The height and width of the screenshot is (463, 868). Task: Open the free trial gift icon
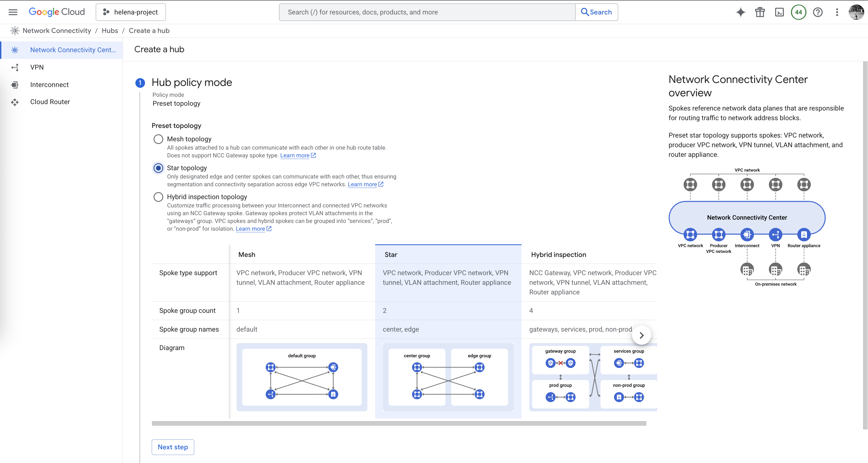pyautogui.click(x=760, y=12)
